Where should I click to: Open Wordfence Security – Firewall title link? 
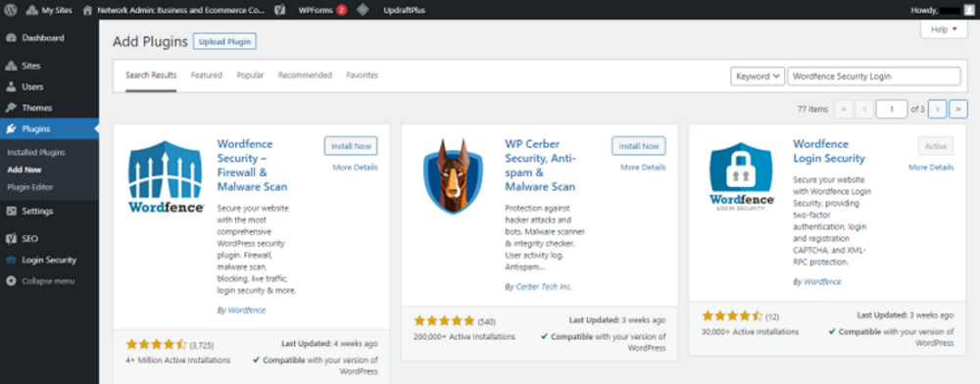pyautogui.click(x=253, y=166)
